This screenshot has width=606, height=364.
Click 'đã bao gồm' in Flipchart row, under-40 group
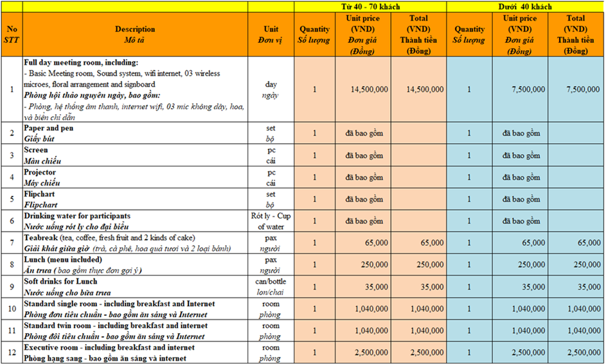coord(521,199)
